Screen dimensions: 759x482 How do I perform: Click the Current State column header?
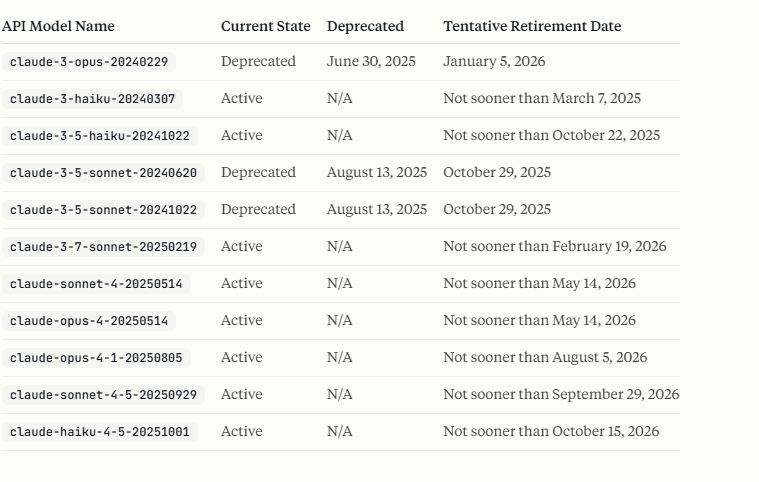[x=265, y=26]
